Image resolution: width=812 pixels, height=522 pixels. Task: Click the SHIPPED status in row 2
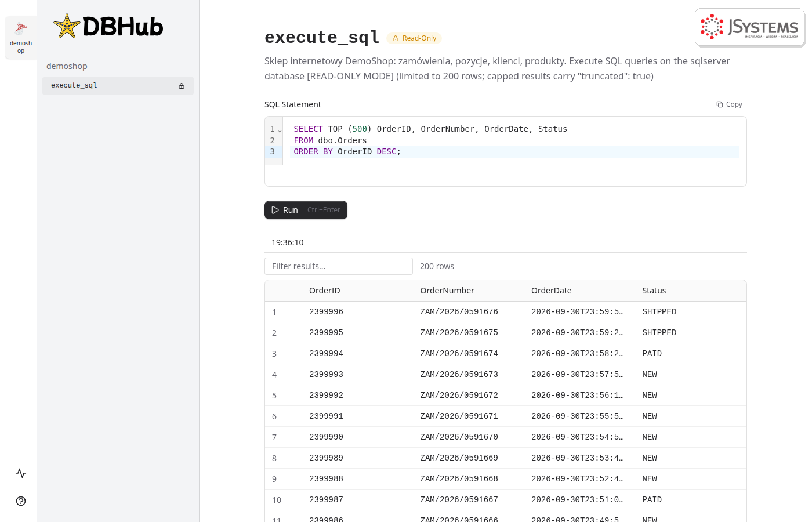659,333
